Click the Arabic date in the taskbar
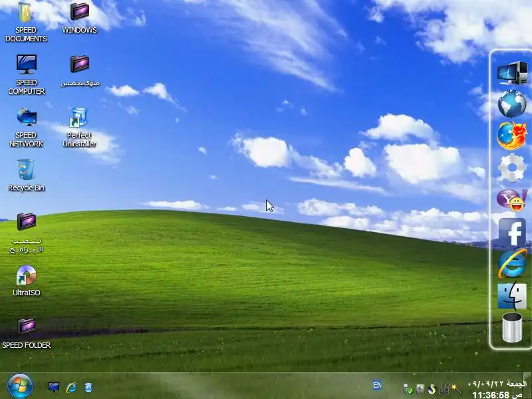 [497, 384]
